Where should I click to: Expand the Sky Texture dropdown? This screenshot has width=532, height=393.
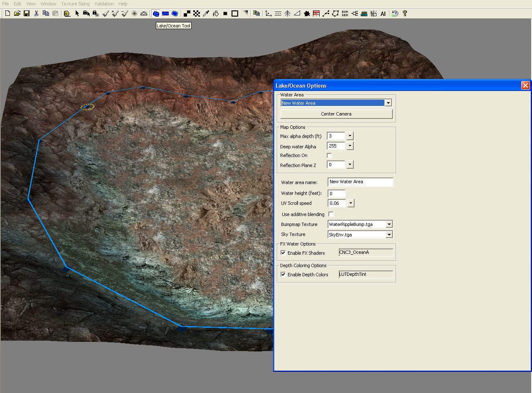[389, 235]
